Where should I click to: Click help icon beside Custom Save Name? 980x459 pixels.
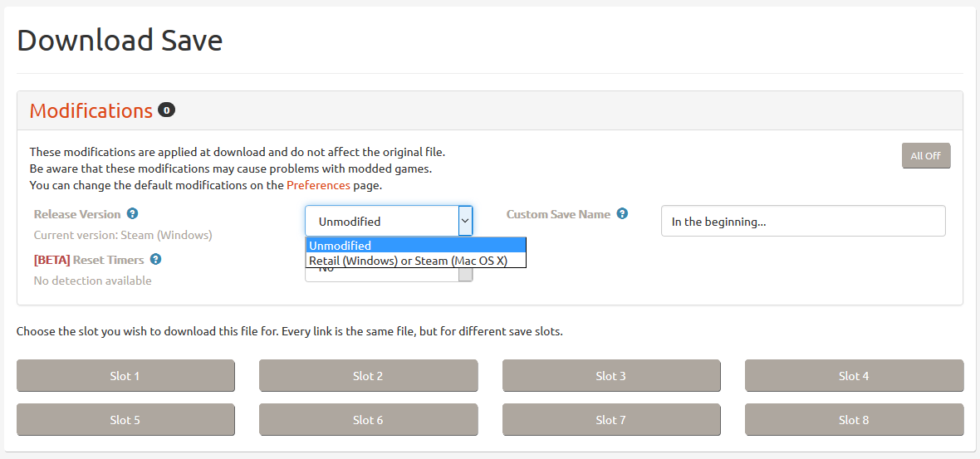click(622, 213)
